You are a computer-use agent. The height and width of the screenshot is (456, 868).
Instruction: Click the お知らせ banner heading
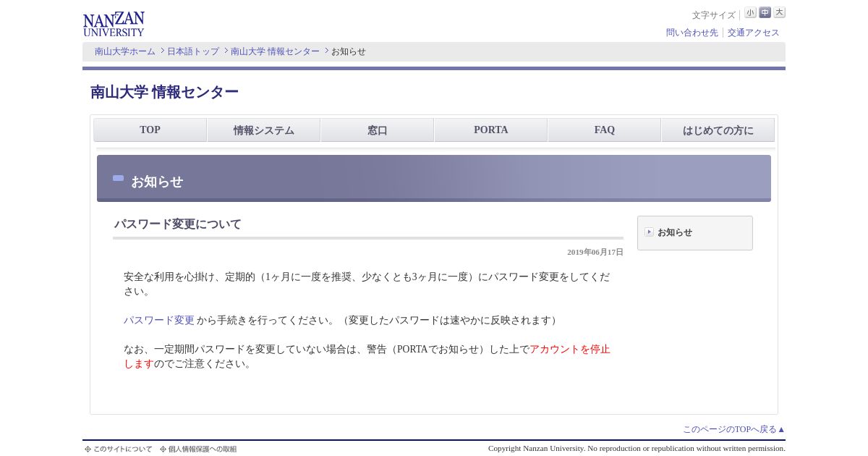tap(157, 182)
